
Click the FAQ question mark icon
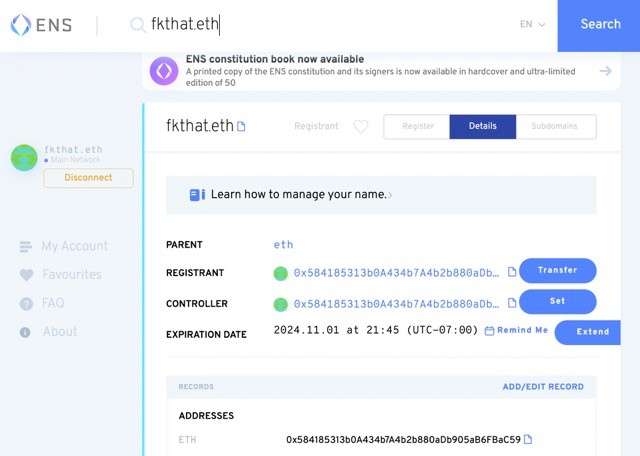[x=26, y=304]
